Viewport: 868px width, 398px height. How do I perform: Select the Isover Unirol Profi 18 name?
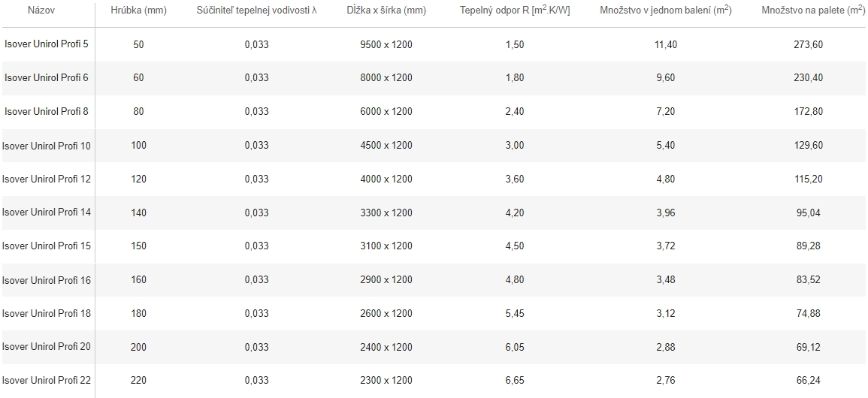[x=47, y=313]
